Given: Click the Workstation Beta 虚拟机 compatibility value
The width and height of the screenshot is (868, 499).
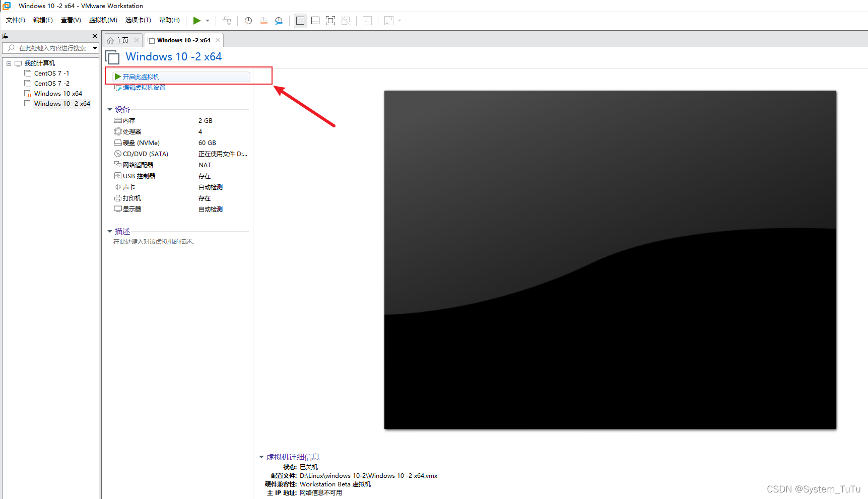Looking at the screenshot, I should 335,484.
